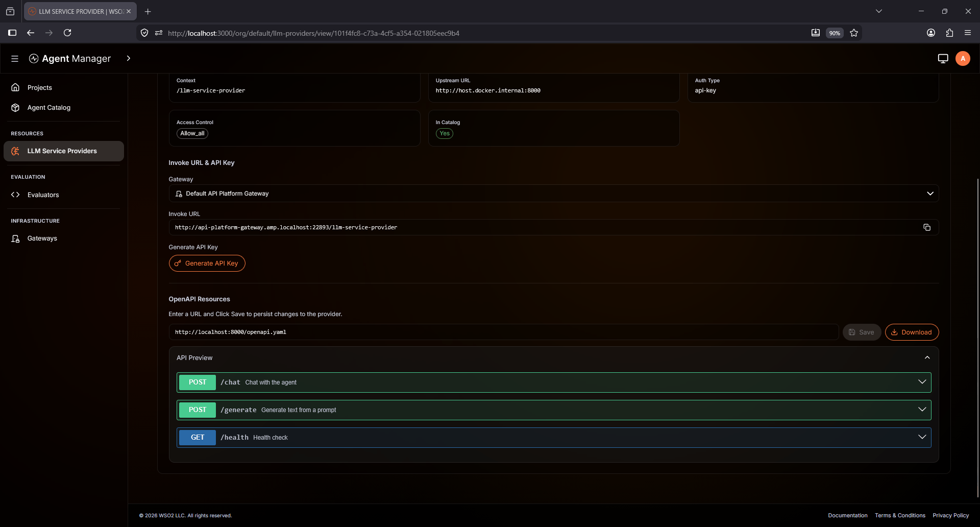The image size is (980, 527).
Task: Open the browser extensions icon
Action: coord(949,33)
